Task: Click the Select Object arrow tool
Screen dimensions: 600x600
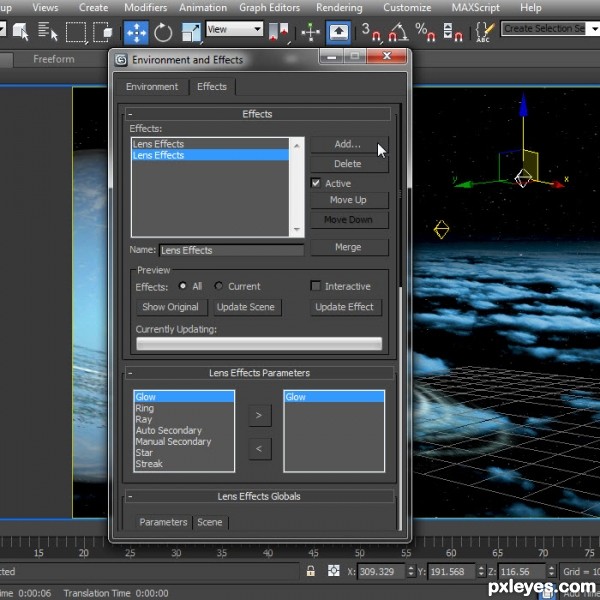Action: click(x=21, y=31)
